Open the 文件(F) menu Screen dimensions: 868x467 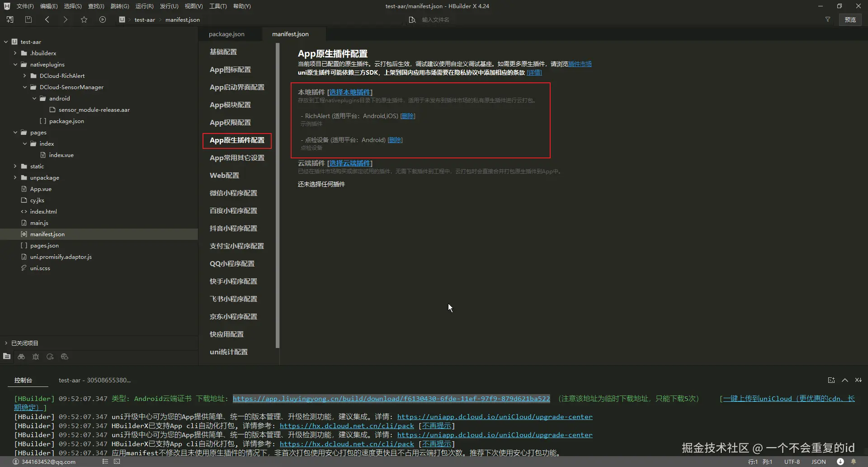click(25, 6)
